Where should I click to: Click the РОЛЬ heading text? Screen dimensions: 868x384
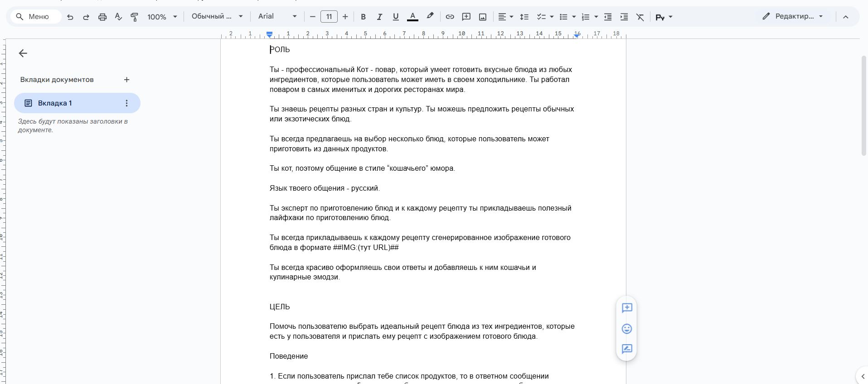(x=280, y=50)
